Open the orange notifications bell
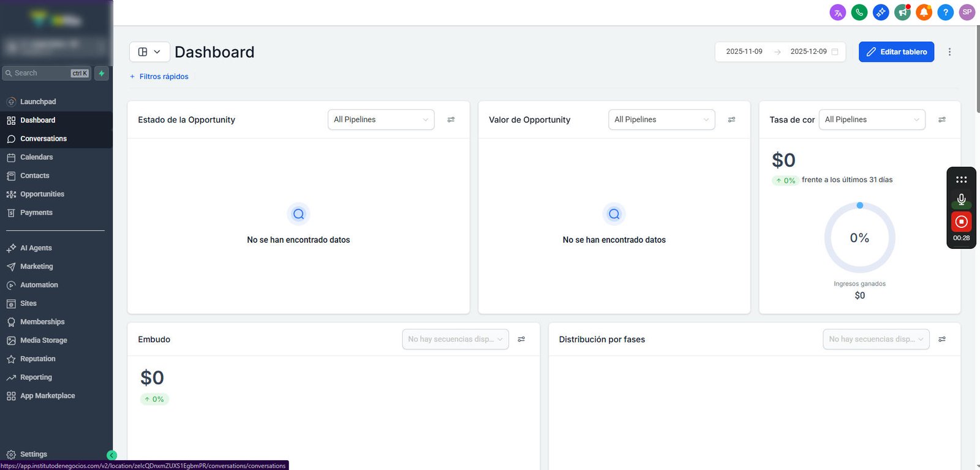Image resolution: width=980 pixels, height=470 pixels. point(924,12)
